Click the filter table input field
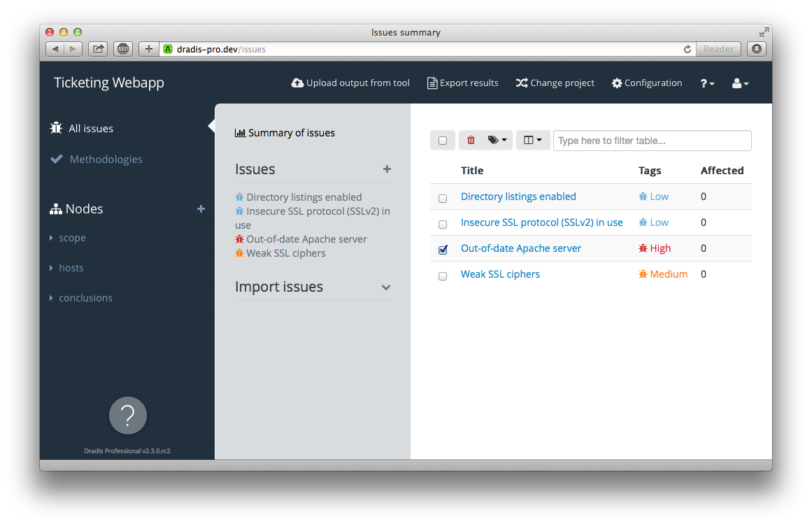 [652, 141]
